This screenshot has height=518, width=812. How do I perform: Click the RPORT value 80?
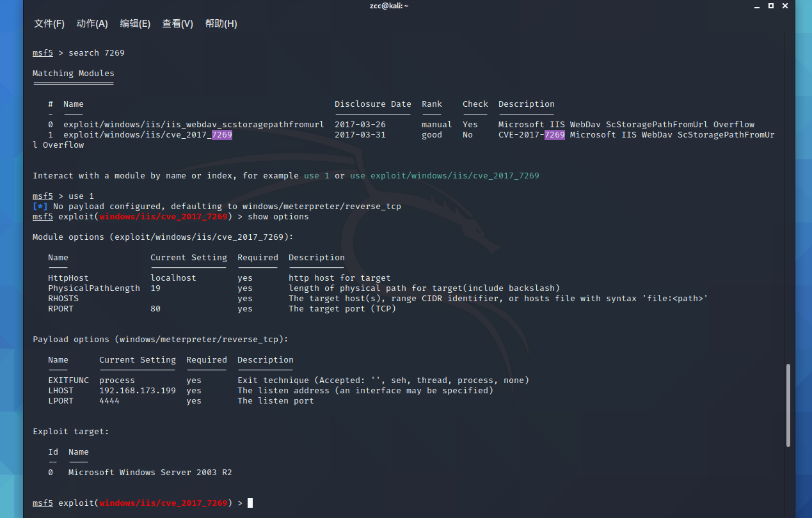pos(155,309)
